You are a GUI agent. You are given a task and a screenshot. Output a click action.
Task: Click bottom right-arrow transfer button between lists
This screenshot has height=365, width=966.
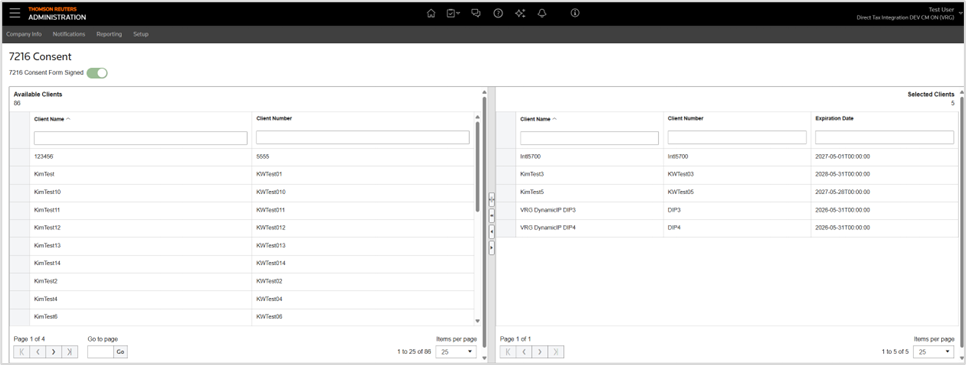pyautogui.click(x=492, y=247)
